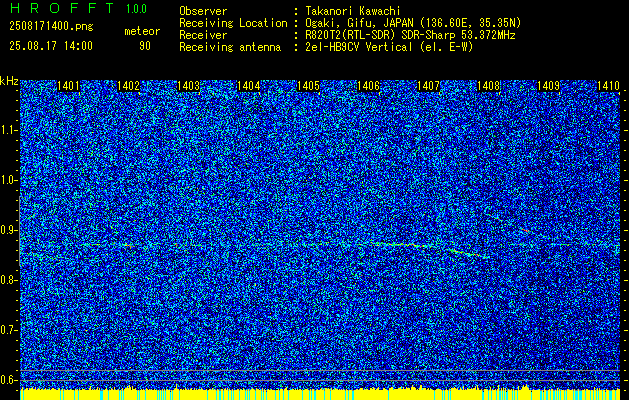Click time marker 1409

tap(548, 85)
